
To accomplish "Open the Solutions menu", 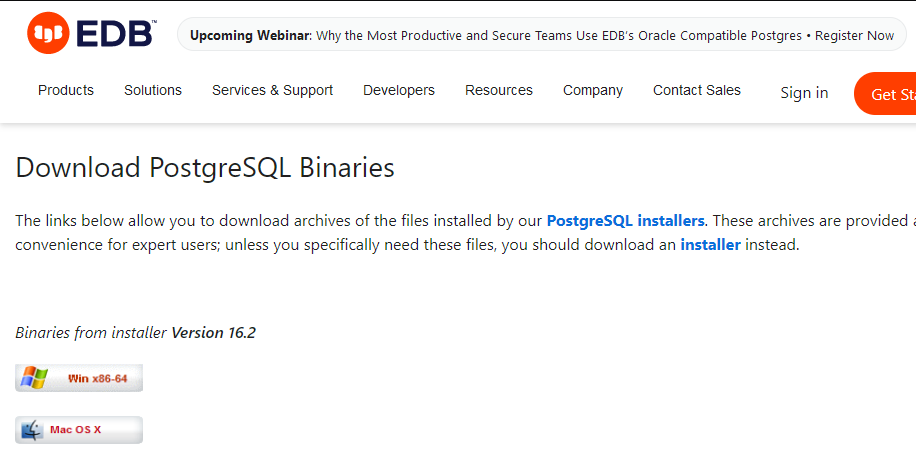I will [153, 91].
